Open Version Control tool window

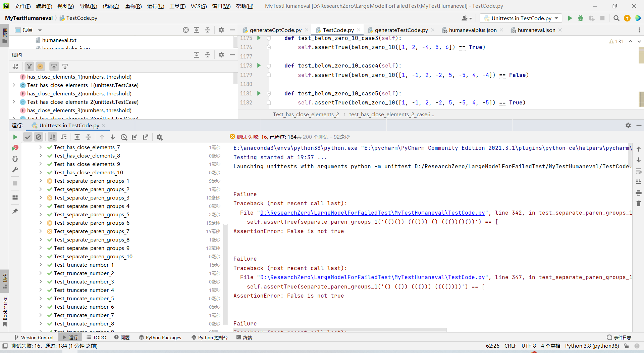point(34,338)
